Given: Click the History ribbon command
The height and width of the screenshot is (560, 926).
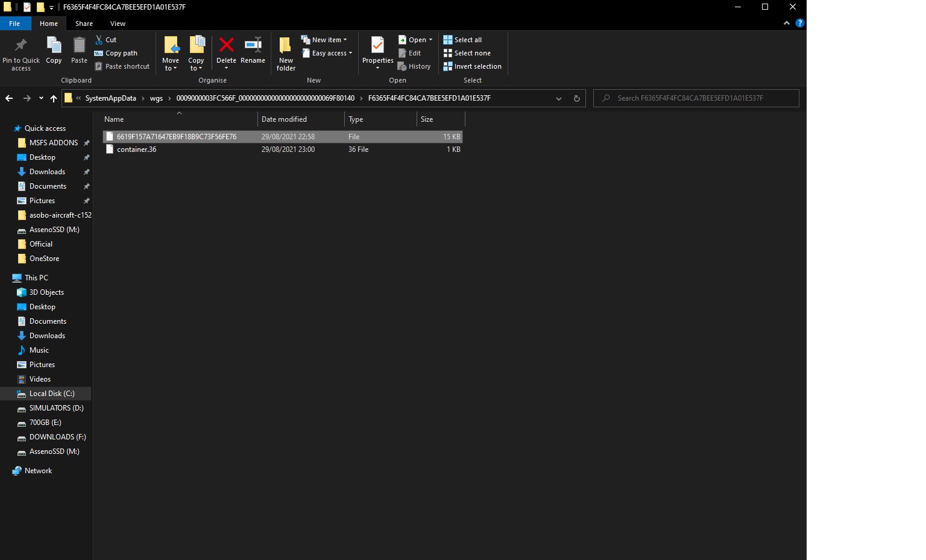Looking at the screenshot, I should click(414, 66).
